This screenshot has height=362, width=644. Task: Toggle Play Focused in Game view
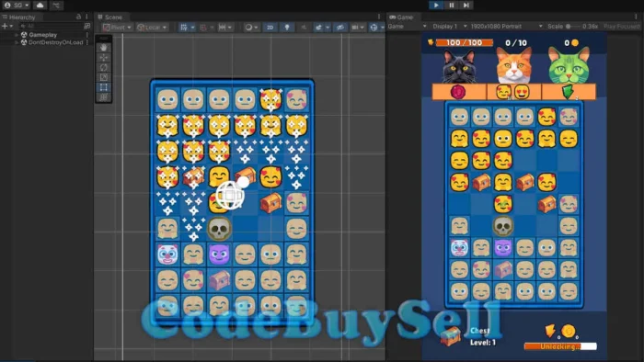coord(621,26)
